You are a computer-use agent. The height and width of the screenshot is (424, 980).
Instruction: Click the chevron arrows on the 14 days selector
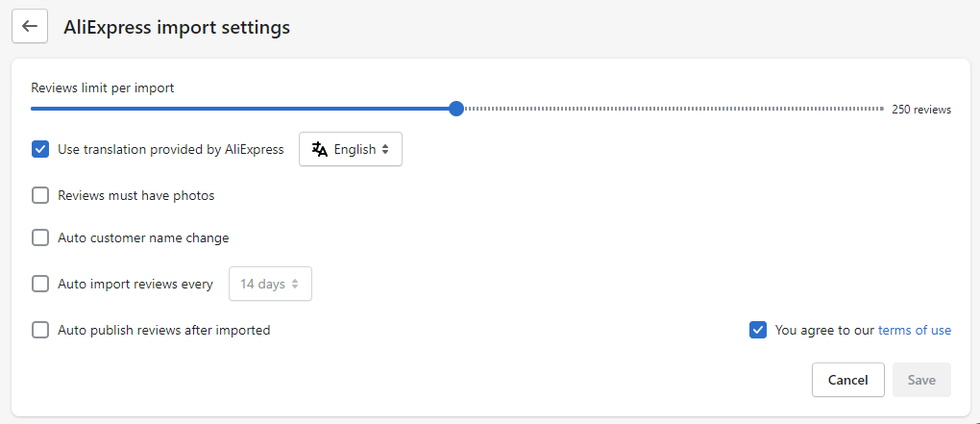[295, 285]
